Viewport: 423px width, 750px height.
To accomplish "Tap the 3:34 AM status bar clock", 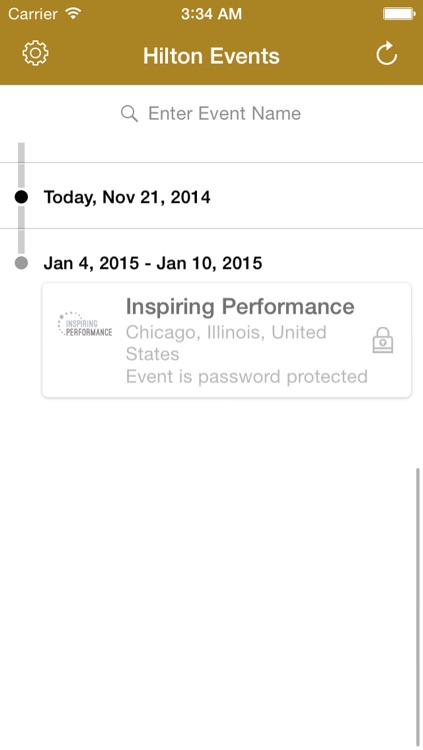I will point(211,14).
